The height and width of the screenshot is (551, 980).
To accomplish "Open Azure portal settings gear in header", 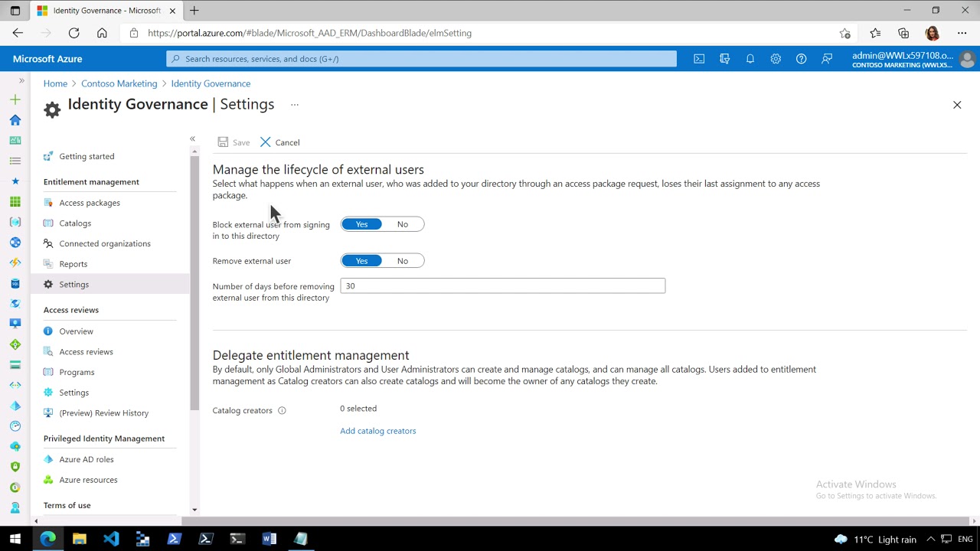I will [776, 59].
